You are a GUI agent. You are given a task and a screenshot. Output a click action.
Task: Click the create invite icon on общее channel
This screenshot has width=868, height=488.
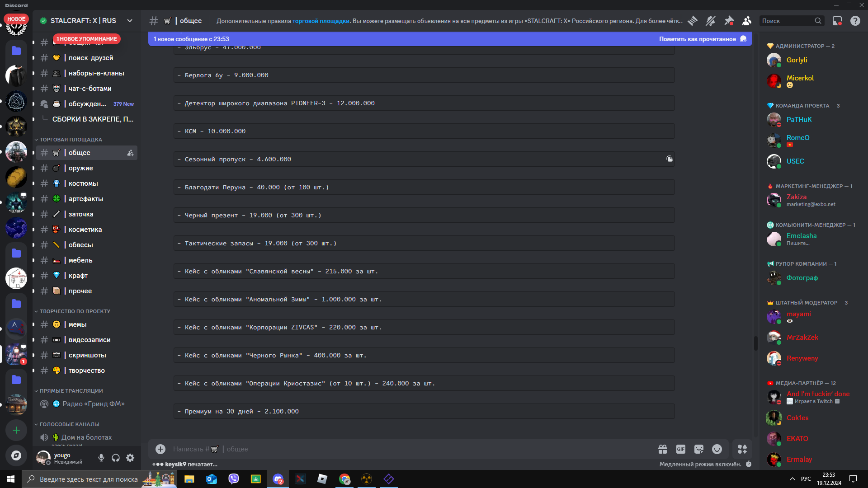(130, 153)
